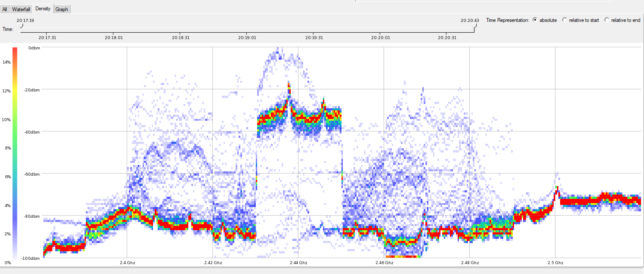This screenshot has width=644, height=274.
Task: Click the -60dbm power axis label
Action: (x=32, y=174)
